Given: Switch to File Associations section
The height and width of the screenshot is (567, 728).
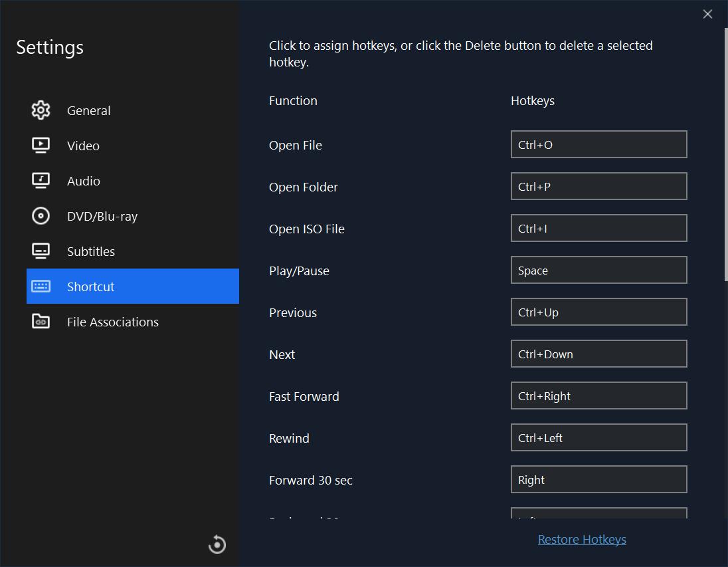Looking at the screenshot, I should pyautogui.click(x=112, y=322).
